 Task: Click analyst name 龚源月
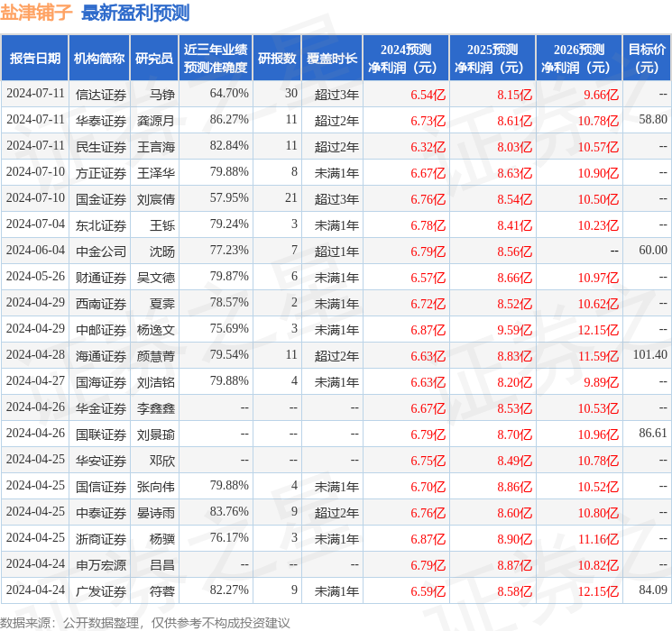tap(155, 121)
